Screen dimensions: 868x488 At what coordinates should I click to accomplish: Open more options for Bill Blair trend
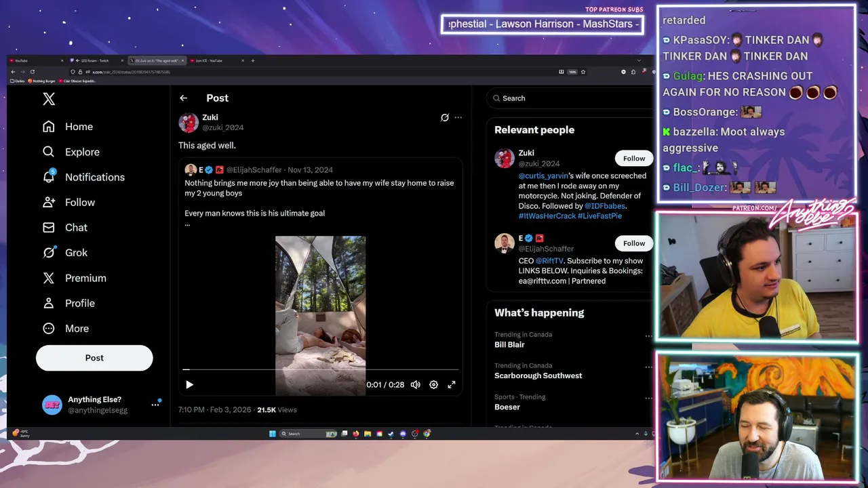click(x=648, y=336)
